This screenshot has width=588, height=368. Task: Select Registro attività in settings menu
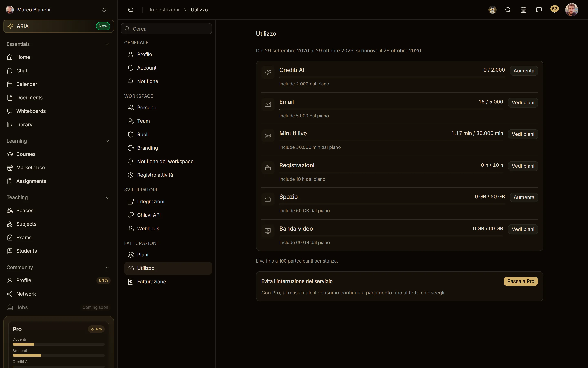pos(168,175)
